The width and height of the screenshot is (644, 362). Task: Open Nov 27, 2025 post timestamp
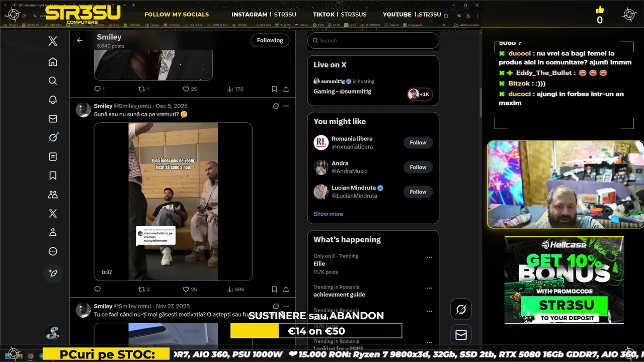[173, 306]
